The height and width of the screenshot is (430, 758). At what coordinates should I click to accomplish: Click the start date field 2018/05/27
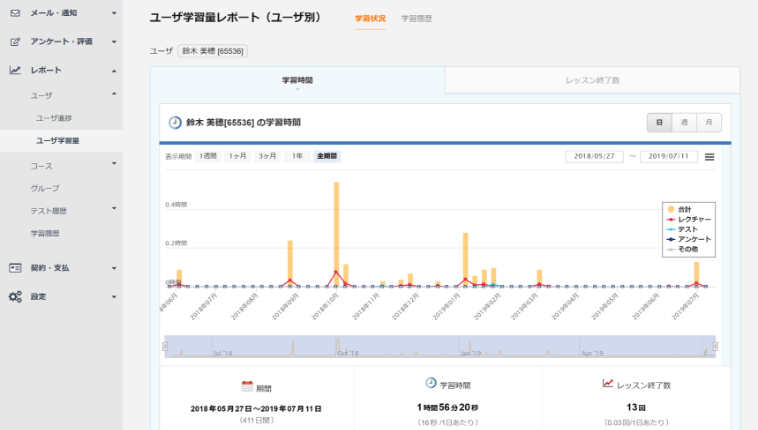(x=594, y=156)
